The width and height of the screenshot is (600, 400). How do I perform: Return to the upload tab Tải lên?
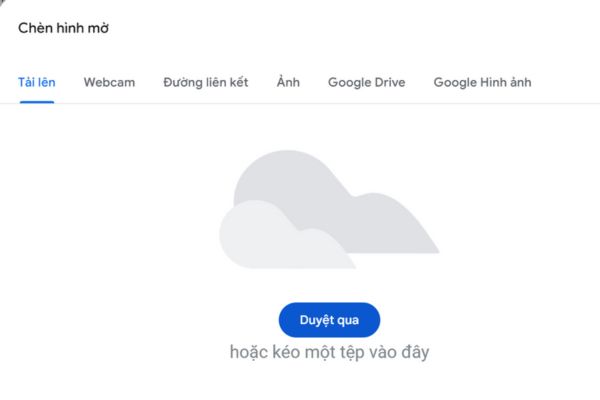pos(37,82)
